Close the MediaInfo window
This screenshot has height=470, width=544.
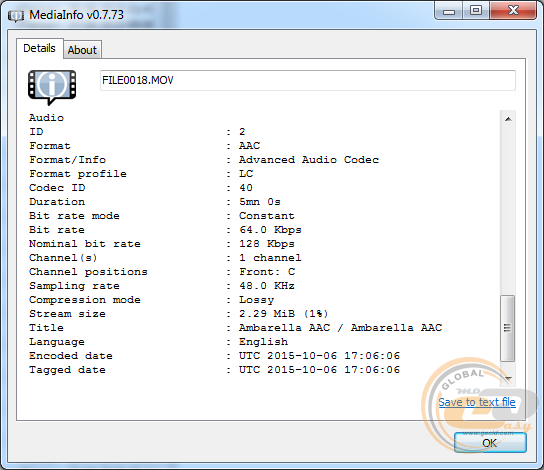point(513,11)
